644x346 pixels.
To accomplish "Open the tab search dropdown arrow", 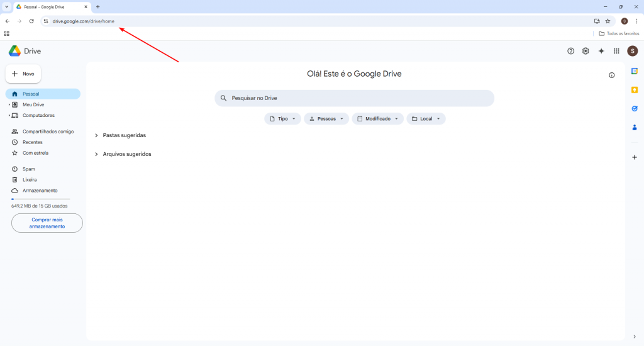I will (x=6, y=6).
